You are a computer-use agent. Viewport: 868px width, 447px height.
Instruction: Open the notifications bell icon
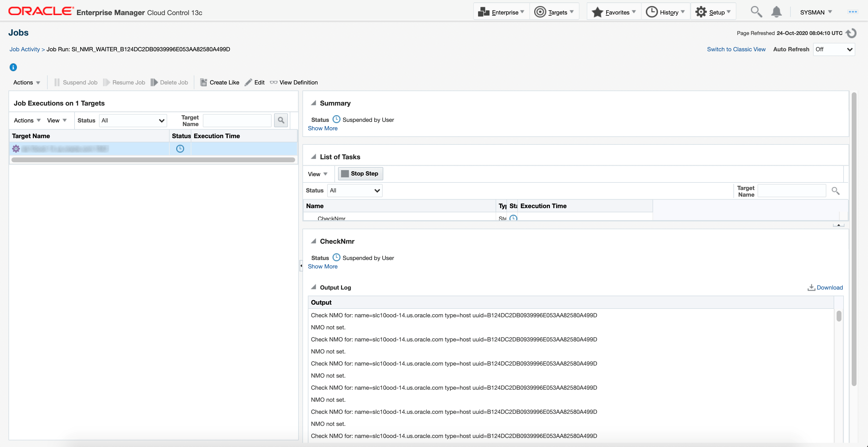(x=776, y=12)
